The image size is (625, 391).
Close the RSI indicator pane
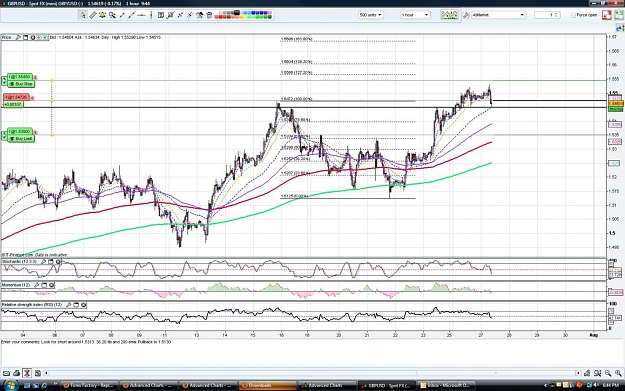(83, 305)
